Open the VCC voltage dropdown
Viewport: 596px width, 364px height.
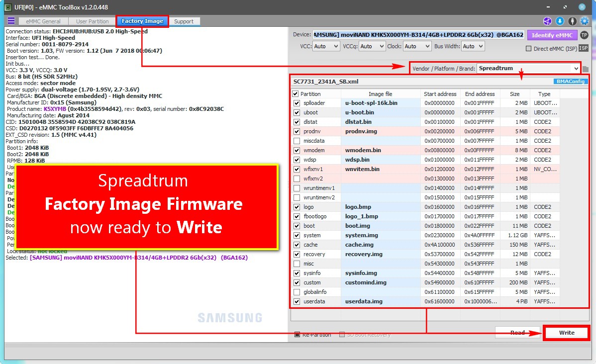pyautogui.click(x=326, y=46)
